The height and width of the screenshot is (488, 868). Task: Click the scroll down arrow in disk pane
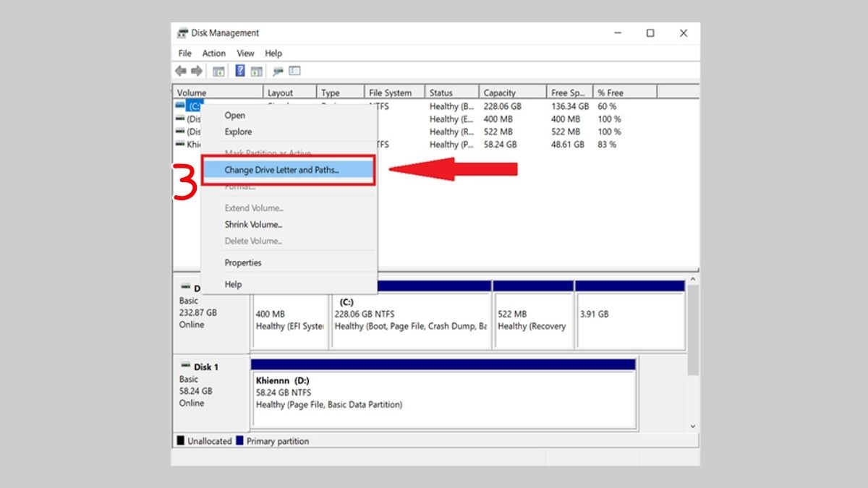[693, 427]
